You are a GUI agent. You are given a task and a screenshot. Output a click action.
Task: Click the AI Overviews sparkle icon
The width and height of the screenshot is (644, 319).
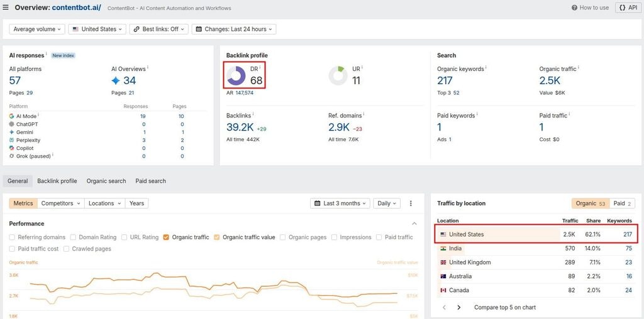[x=116, y=80]
